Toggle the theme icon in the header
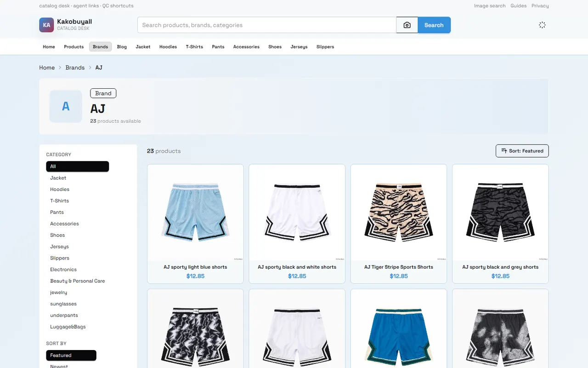The width and height of the screenshot is (588, 368). pos(542,25)
